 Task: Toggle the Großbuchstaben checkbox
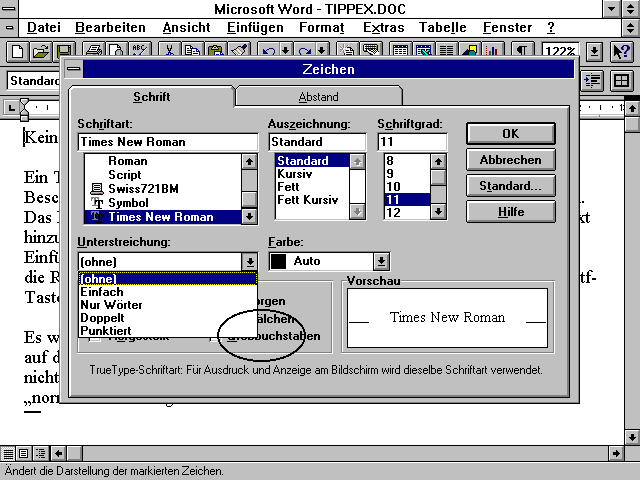[222, 336]
